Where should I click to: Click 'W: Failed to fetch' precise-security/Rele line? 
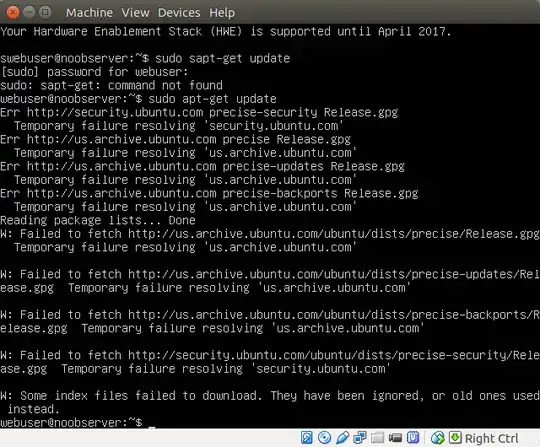tap(270, 355)
